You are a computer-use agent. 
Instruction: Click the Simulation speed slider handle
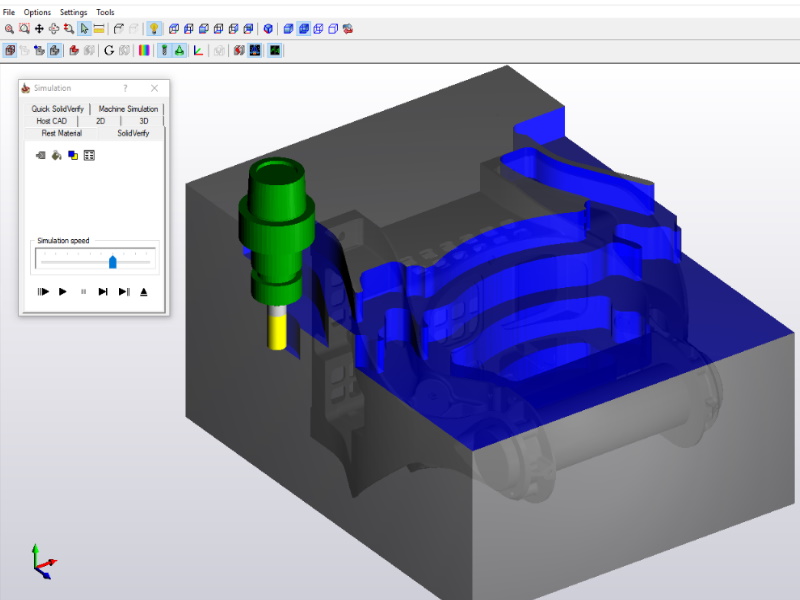click(112, 261)
